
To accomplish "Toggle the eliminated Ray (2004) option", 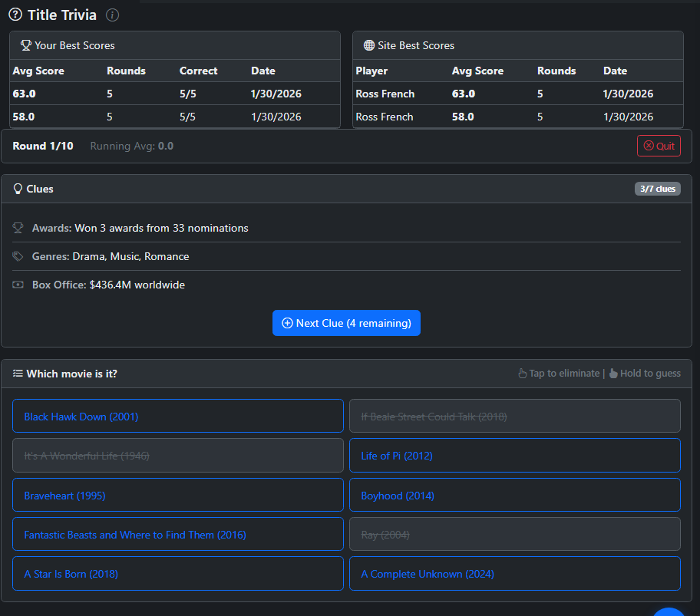I will 514,534.
